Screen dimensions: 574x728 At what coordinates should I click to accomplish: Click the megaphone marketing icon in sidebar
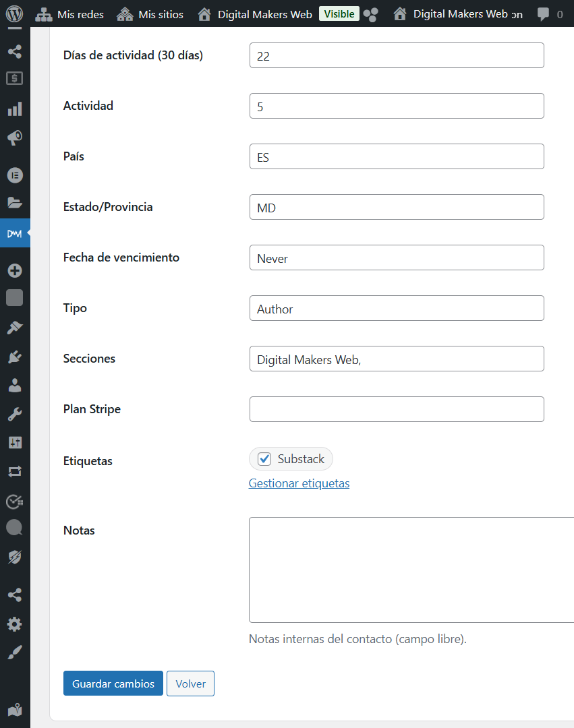pos(15,138)
